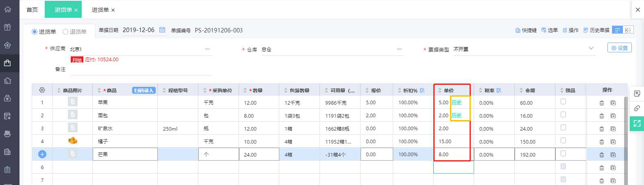Screen dimensions: 644x185
Task: Click the 备注 input field
Action: 140,70
